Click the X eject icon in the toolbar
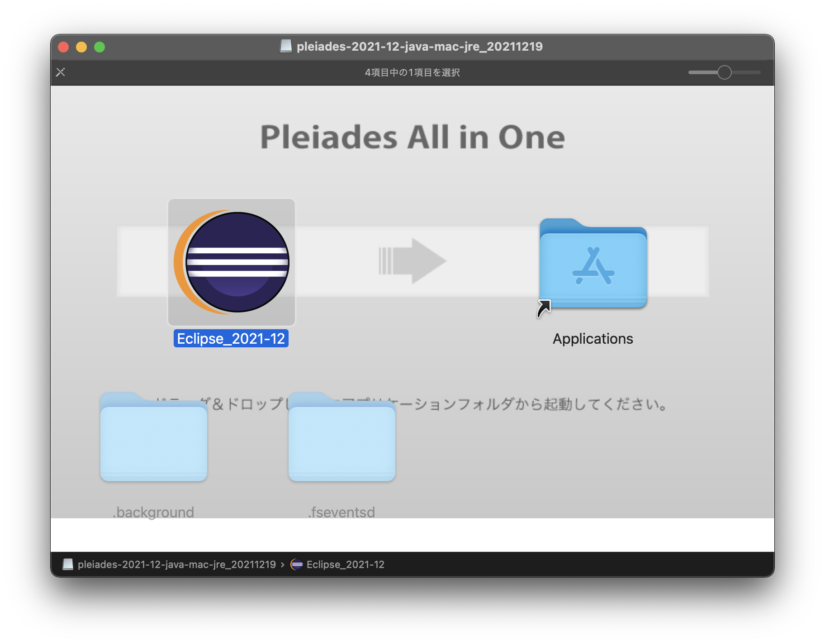Screen dimensions: 825x644 pyautogui.click(x=60, y=72)
